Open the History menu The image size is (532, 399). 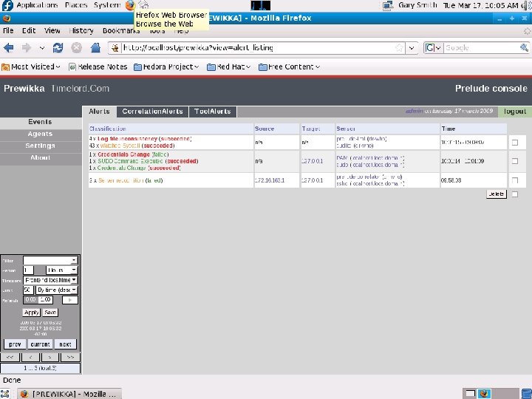(81, 30)
